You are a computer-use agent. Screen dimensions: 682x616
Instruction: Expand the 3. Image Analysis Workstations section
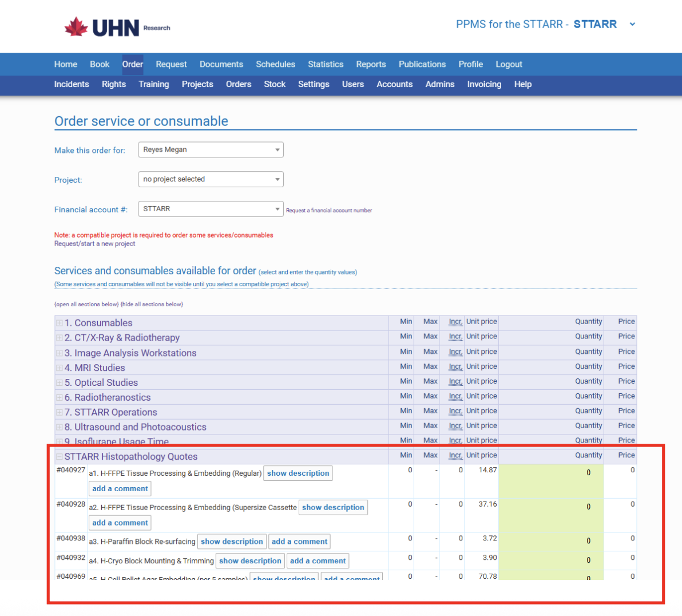pyautogui.click(x=59, y=353)
